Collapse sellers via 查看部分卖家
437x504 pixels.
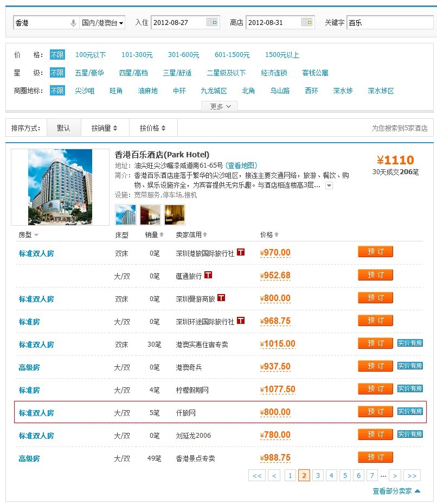click(x=396, y=491)
